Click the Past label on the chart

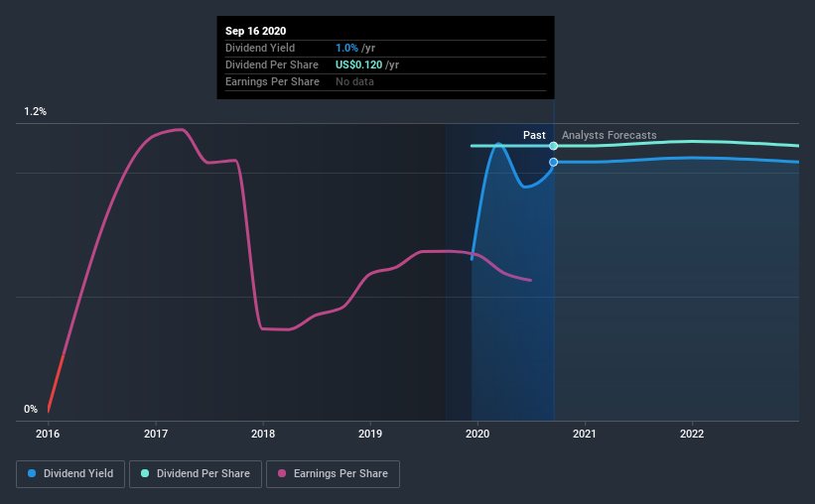(534, 135)
